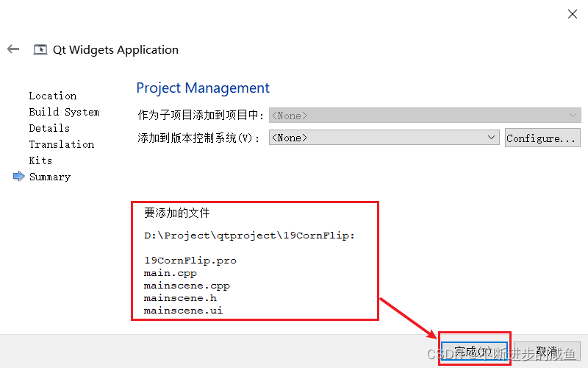Image resolution: width=588 pixels, height=368 pixels.
Task: Click the D:\Project\qtproject\19CornFlip: path text
Action: click(249, 236)
